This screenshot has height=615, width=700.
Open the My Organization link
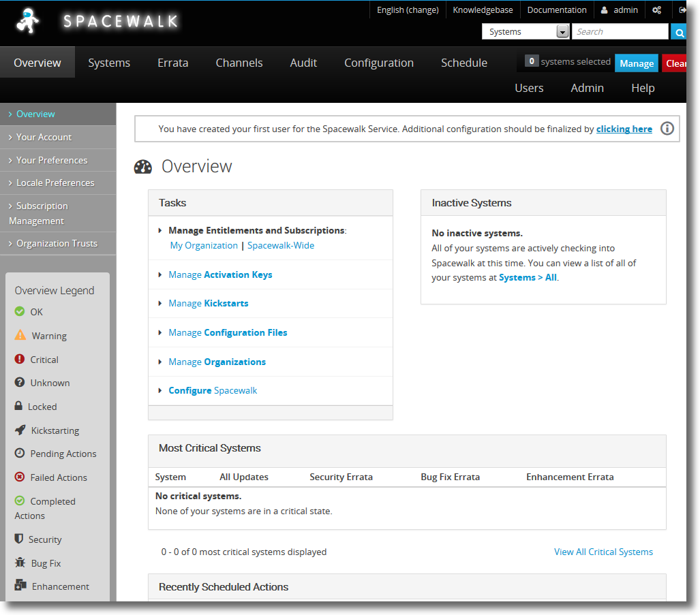coord(204,245)
